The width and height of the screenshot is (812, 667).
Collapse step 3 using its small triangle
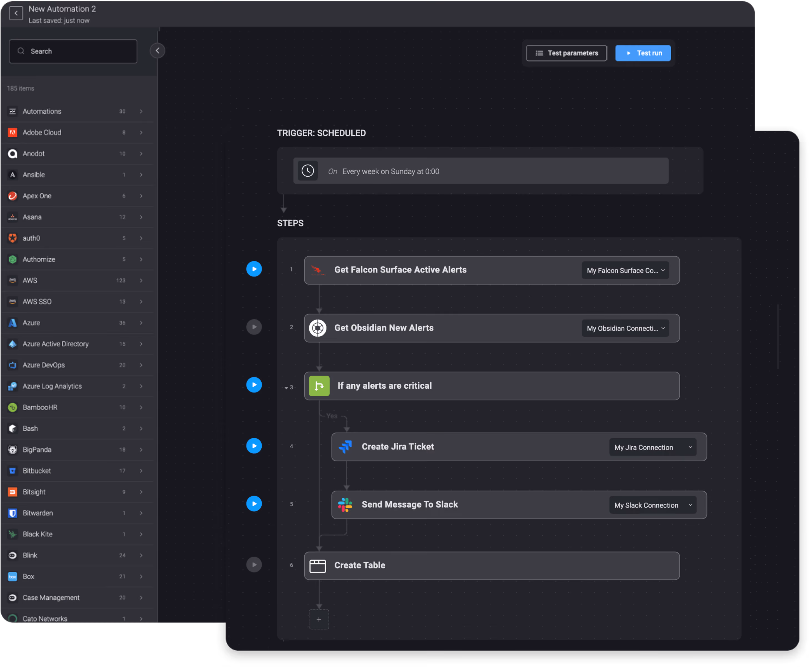(286, 388)
